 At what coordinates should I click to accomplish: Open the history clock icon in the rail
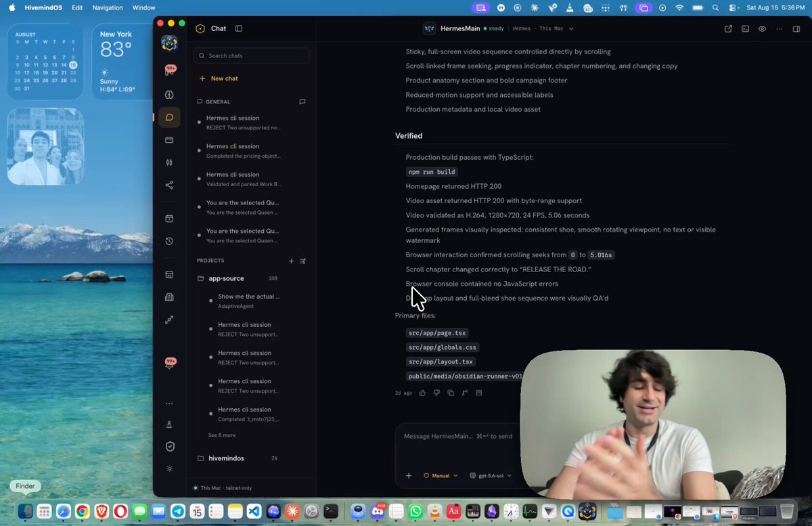[x=169, y=241]
